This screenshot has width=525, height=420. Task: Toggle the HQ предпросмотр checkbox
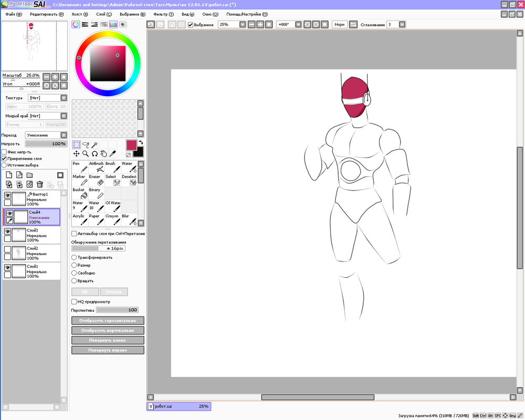click(x=74, y=302)
